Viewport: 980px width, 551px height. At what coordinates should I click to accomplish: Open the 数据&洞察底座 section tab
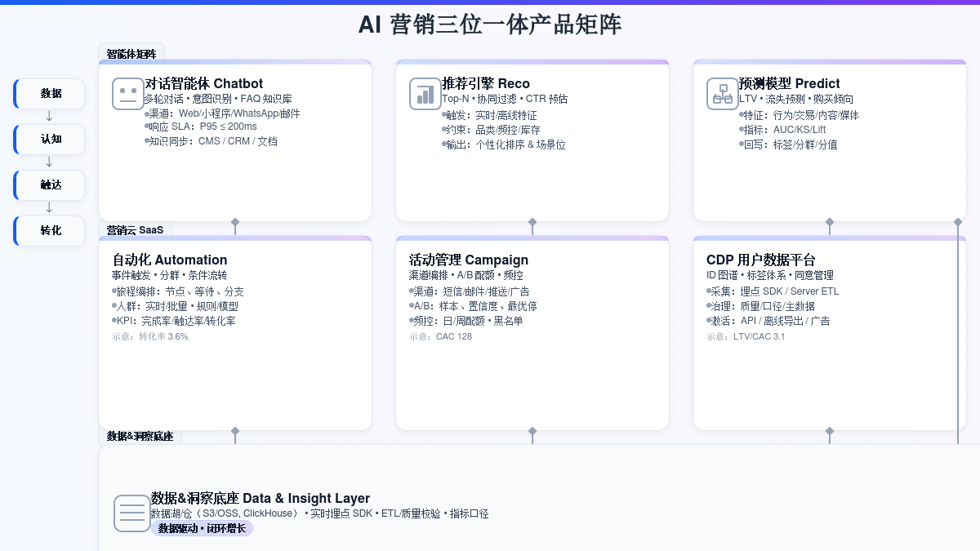pos(140,437)
